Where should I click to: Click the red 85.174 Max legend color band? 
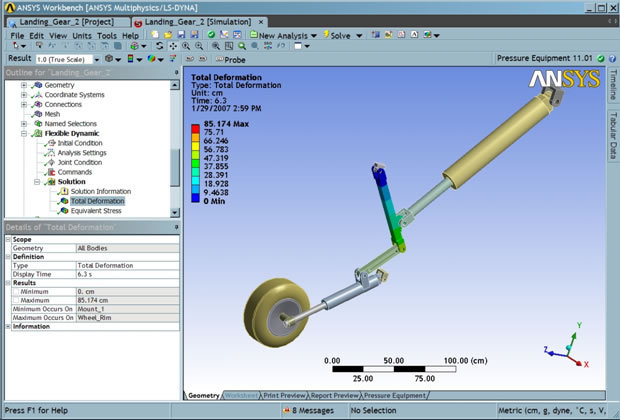coord(194,122)
